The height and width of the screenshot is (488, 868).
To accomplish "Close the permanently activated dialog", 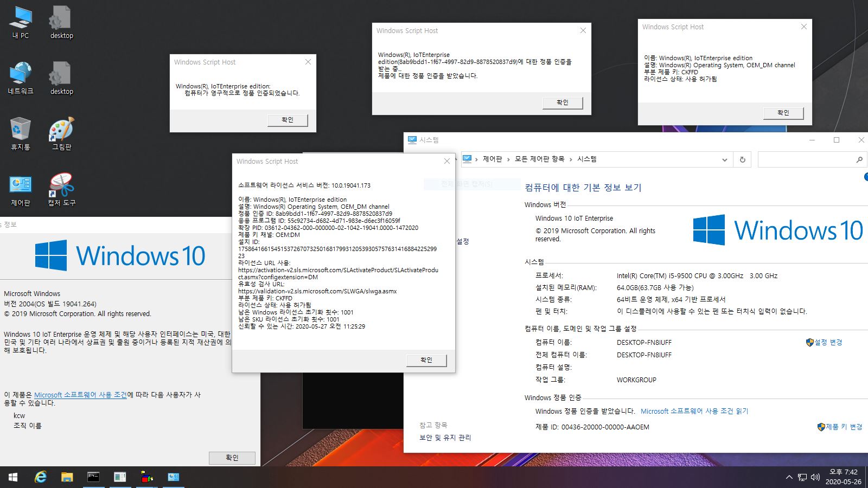I will point(308,62).
